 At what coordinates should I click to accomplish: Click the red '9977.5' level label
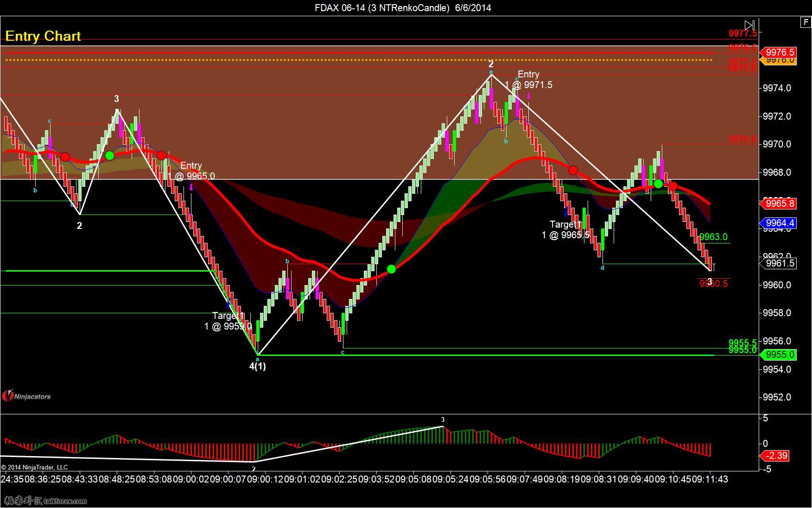pyautogui.click(x=742, y=33)
